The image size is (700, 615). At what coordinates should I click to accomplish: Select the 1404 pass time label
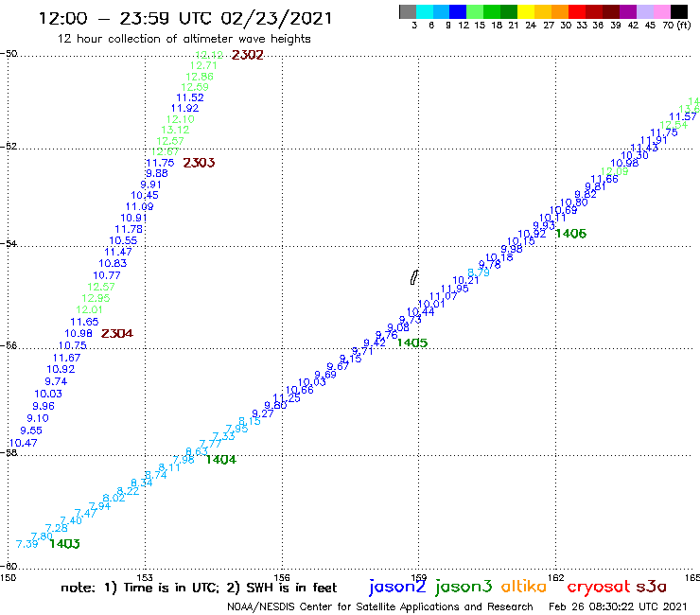(x=220, y=459)
